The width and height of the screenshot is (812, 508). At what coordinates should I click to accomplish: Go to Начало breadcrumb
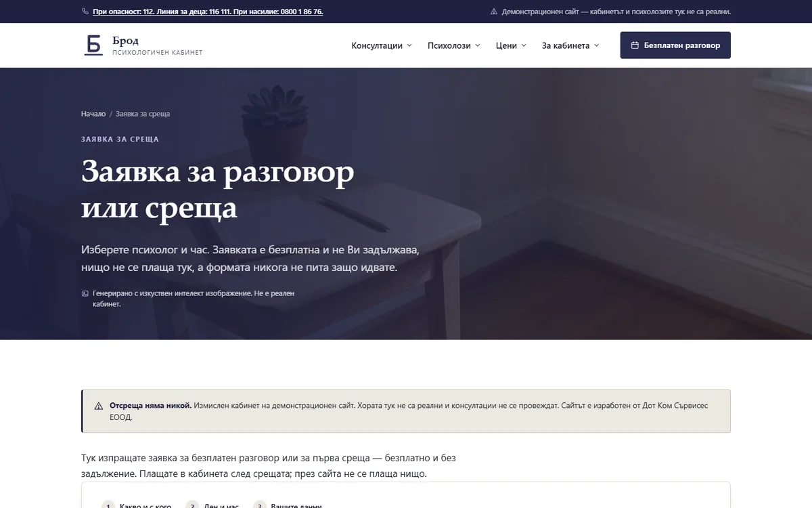(93, 114)
